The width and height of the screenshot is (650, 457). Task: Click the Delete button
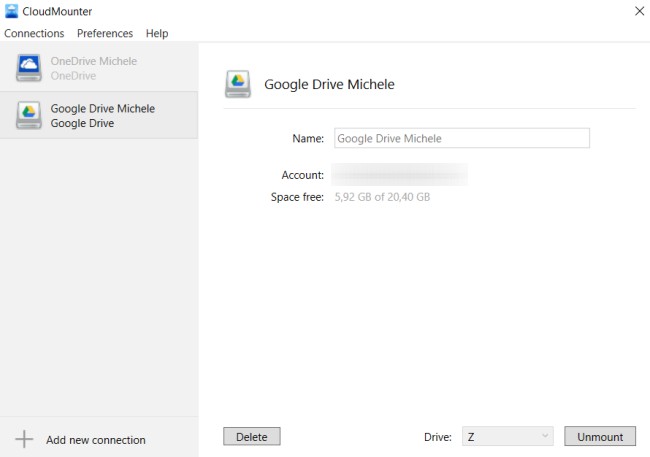[252, 437]
